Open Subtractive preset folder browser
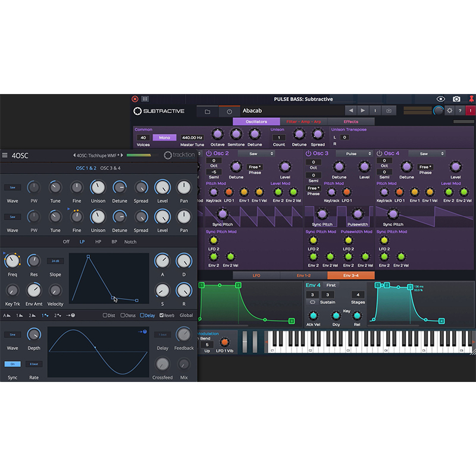This screenshot has height=476, width=476. click(207, 111)
